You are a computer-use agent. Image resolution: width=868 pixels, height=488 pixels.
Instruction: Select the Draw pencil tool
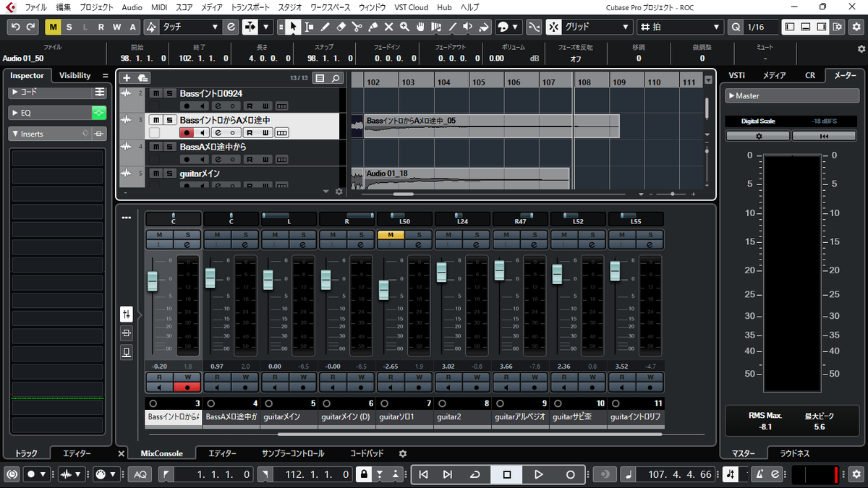coord(325,27)
